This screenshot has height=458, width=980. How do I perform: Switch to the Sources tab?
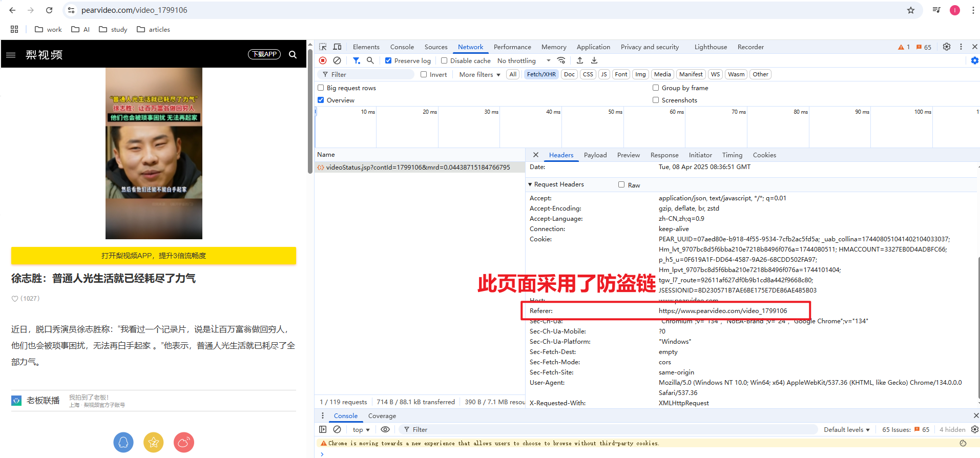(x=436, y=47)
